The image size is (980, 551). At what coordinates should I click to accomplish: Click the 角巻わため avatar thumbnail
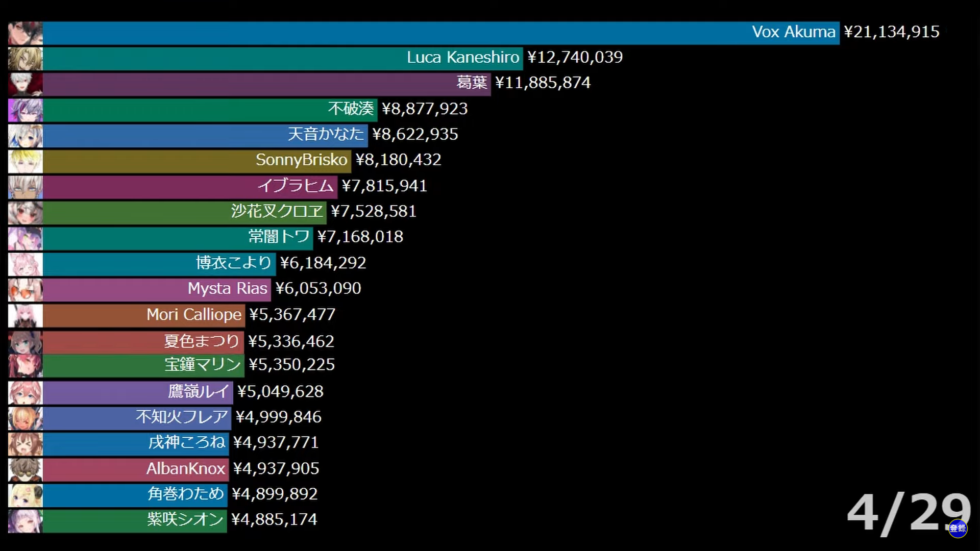click(x=25, y=495)
